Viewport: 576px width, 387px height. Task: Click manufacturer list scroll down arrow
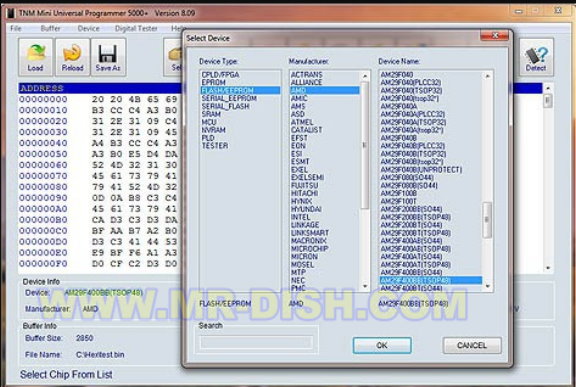365,286
